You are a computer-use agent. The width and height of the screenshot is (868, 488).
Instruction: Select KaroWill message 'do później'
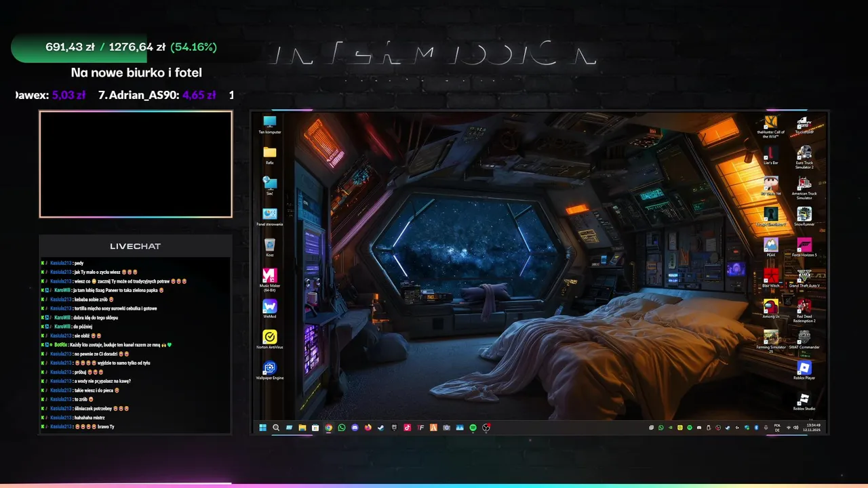click(66, 327)
